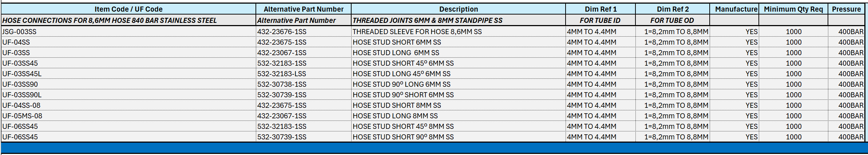Viewport: 868px width, 155px height.
Task: Select the "FOR TUBE ID" subheader cell
Action: point(600,20)
